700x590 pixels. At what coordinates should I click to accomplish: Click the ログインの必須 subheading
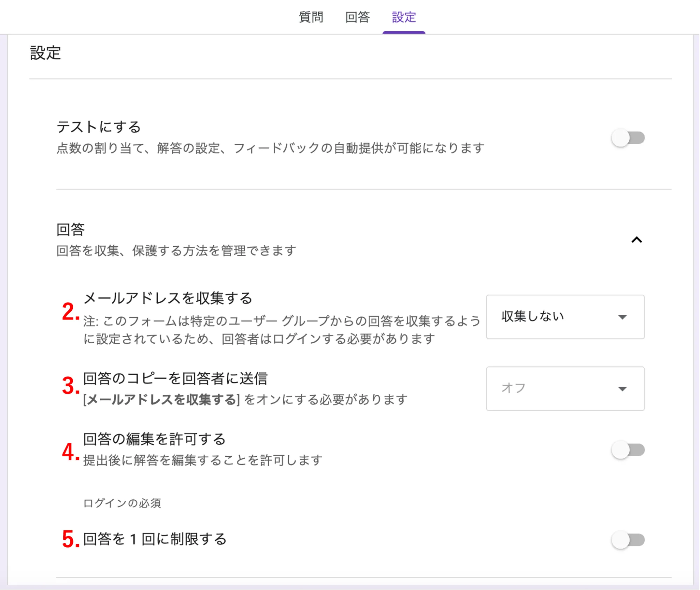[122, 503]
